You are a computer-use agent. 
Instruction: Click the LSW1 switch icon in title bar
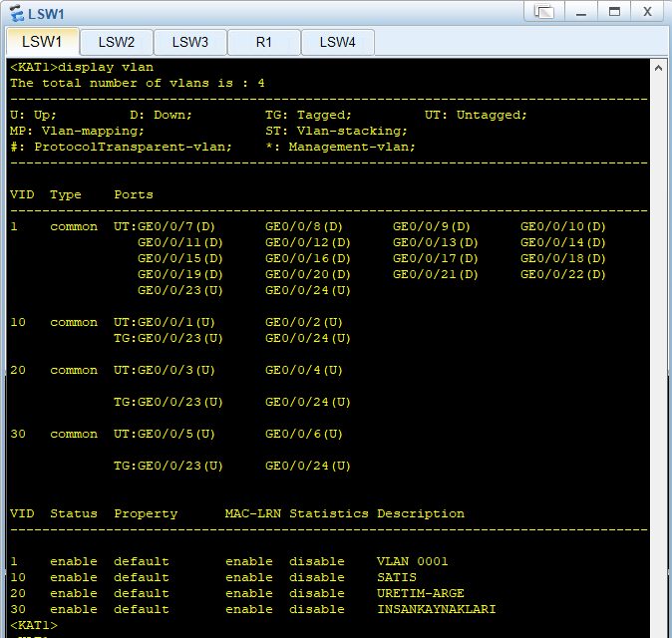[14, 13]
